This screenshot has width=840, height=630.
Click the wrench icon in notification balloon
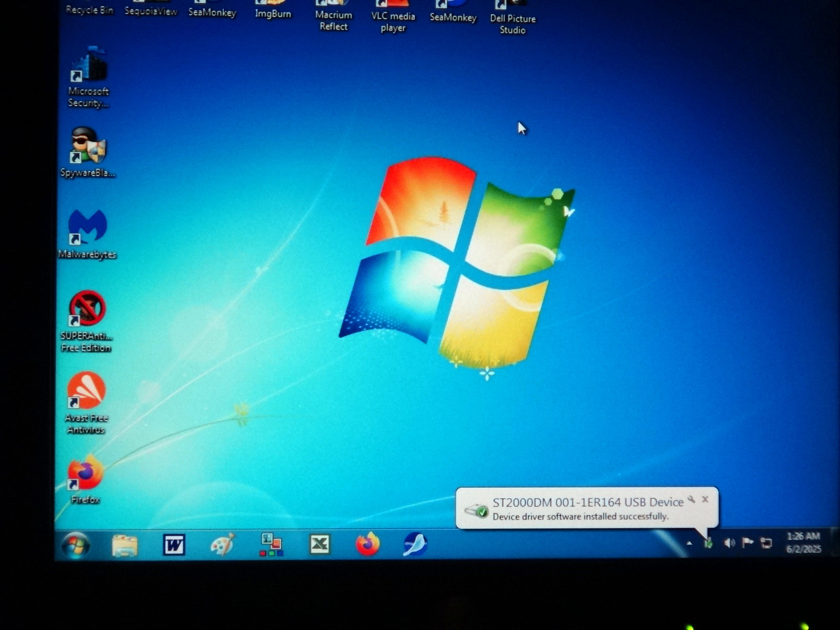692,499
